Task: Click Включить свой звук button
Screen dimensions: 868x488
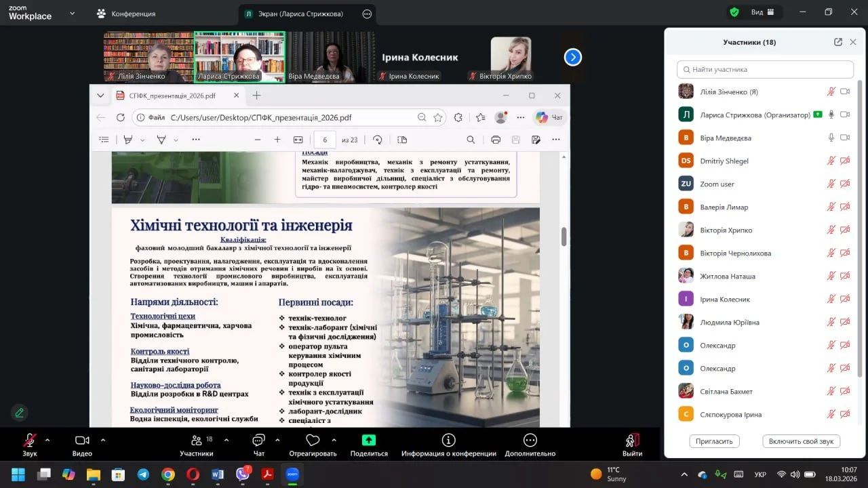Action: (x=802, y=441)
